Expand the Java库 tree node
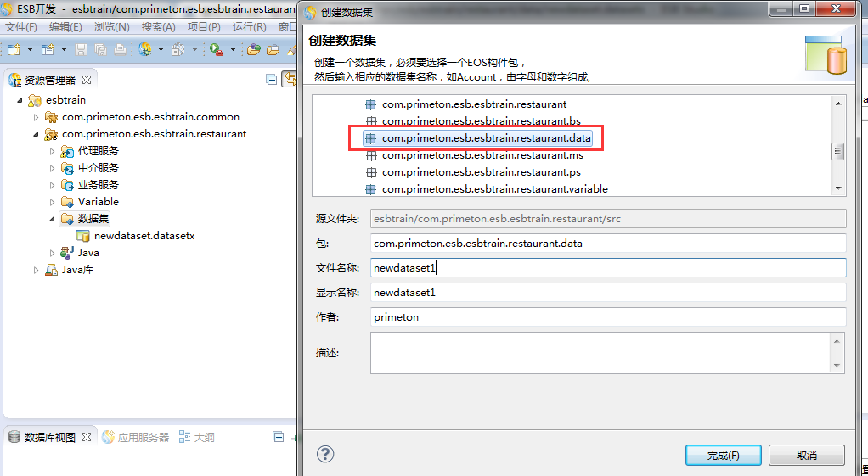The image size is (868, 476). (x=36, y=270)
